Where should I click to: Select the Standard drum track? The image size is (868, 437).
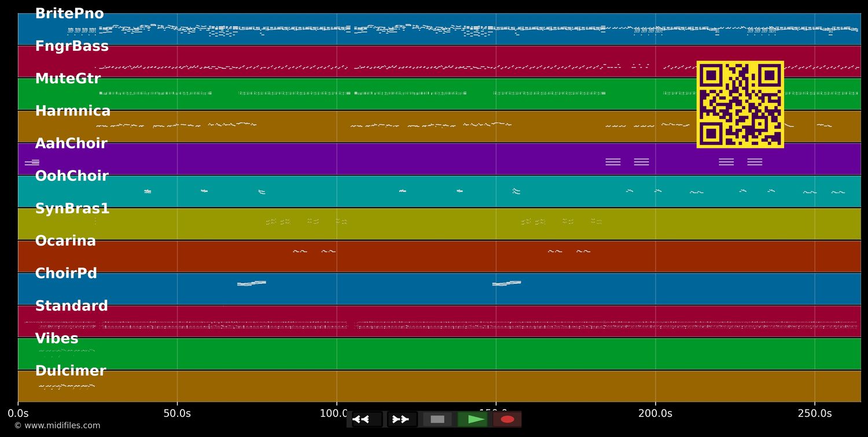pyautogui.click(x=439, y=321)
